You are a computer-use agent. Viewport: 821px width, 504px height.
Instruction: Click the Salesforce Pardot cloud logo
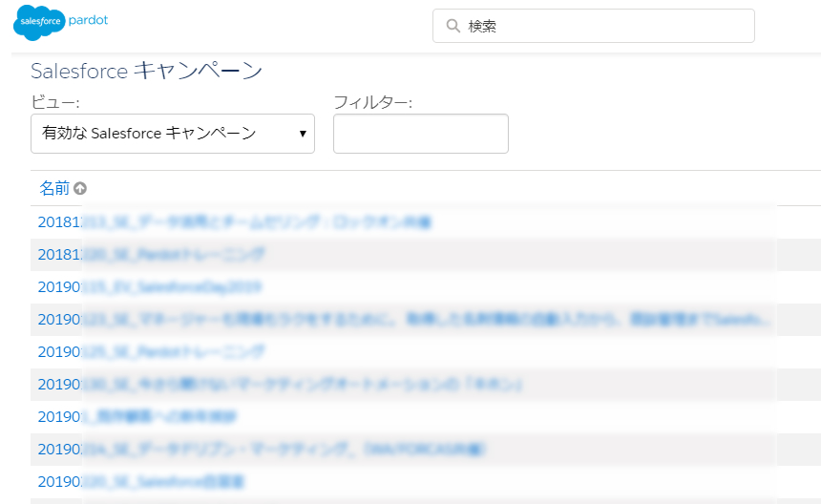click(60, 23)
